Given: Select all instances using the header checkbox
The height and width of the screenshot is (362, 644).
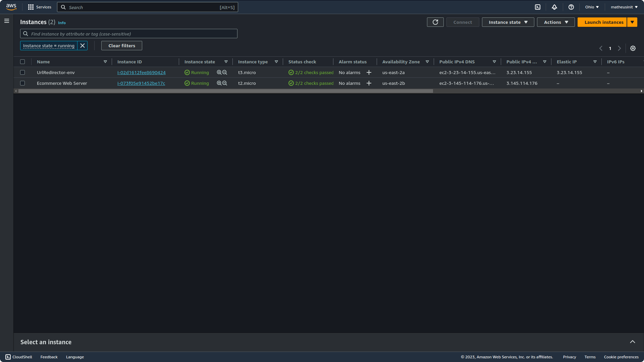Looking at the screenshot, I should click(22, 62).
